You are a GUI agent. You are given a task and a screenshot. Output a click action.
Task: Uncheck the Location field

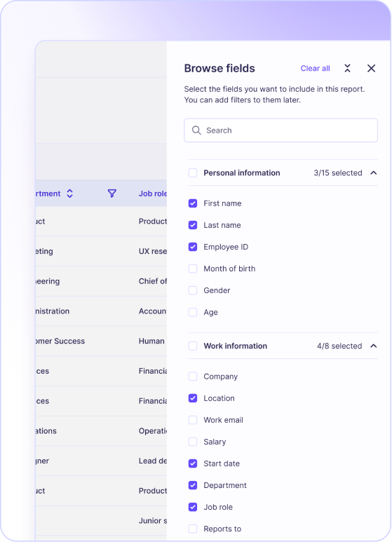click(193, 398)
